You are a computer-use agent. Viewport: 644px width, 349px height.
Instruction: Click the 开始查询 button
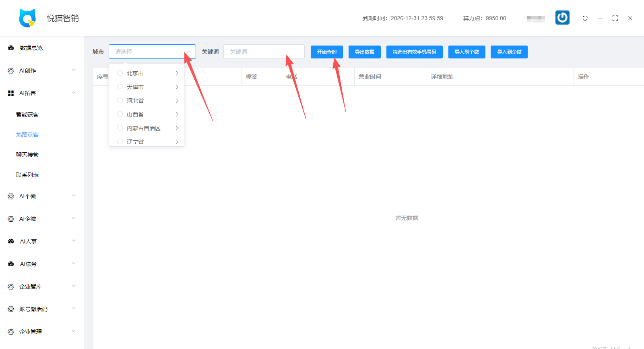(x=327, y=52)
